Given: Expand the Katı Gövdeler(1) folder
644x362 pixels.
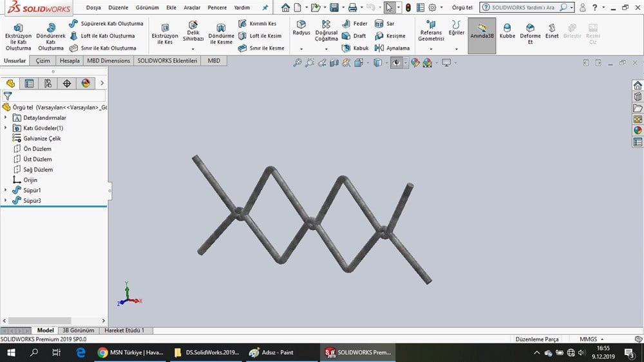Looking at the screenshot, I should pos(6,128).
